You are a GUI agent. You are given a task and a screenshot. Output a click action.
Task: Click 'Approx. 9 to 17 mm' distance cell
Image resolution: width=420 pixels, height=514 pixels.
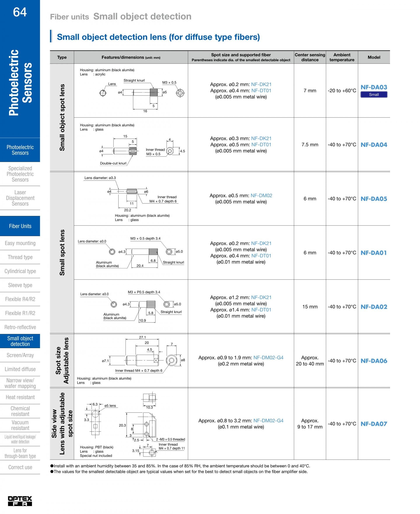coord(310,424)
